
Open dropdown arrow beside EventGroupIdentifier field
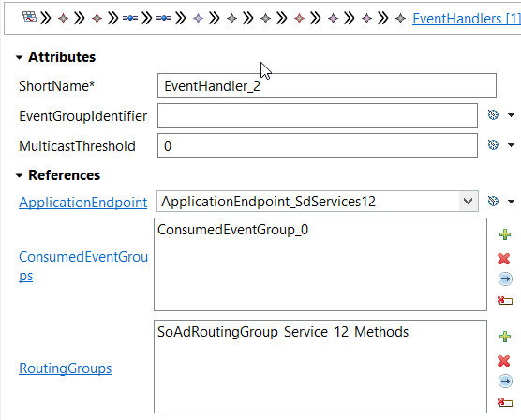[511, 115]
